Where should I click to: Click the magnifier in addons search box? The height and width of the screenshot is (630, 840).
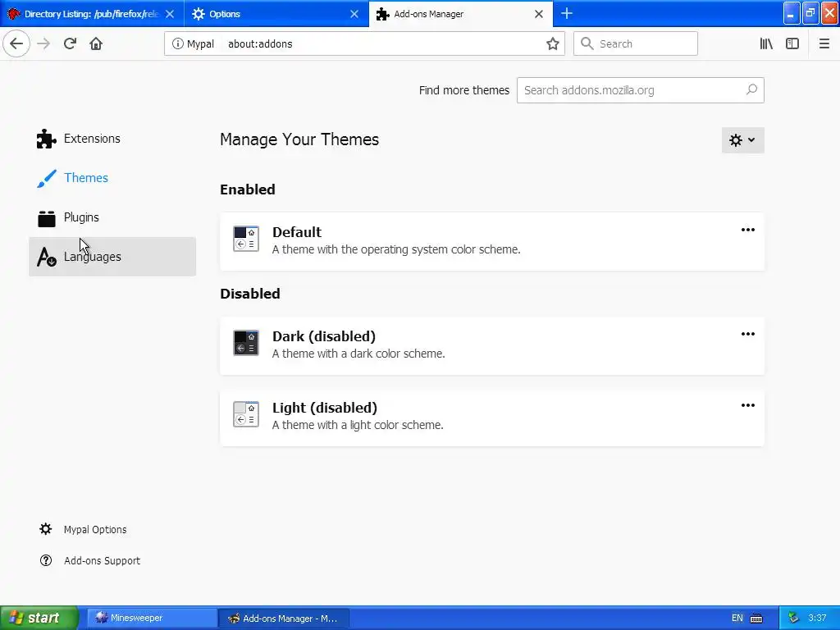(x=751, y=89)
